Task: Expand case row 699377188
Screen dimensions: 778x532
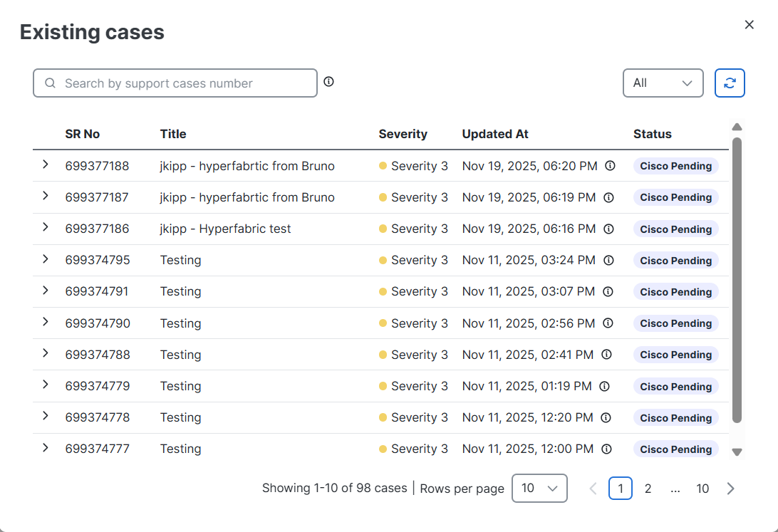Action: click(x=46, y=165)
